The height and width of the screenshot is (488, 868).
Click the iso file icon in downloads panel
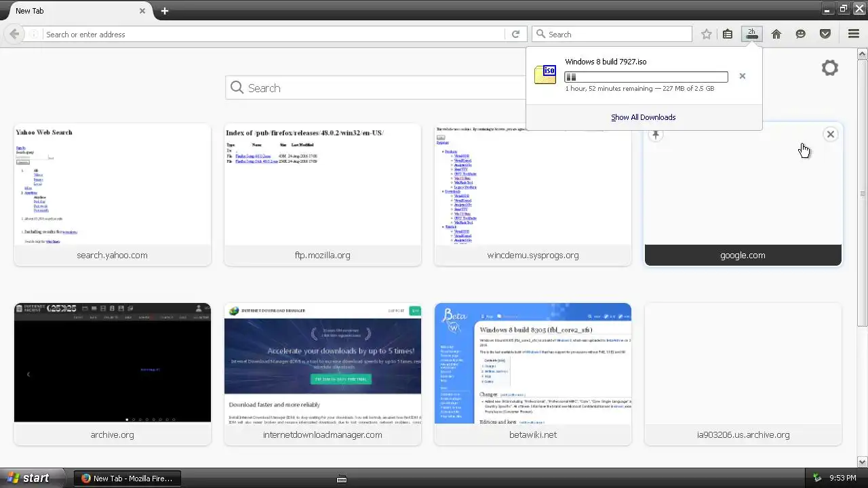(545, 74)
